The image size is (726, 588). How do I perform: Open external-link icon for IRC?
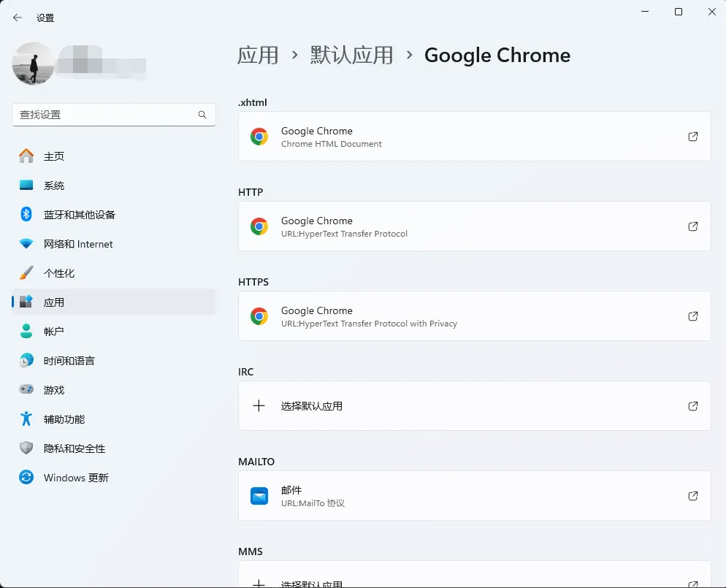[x=692, y=406]
